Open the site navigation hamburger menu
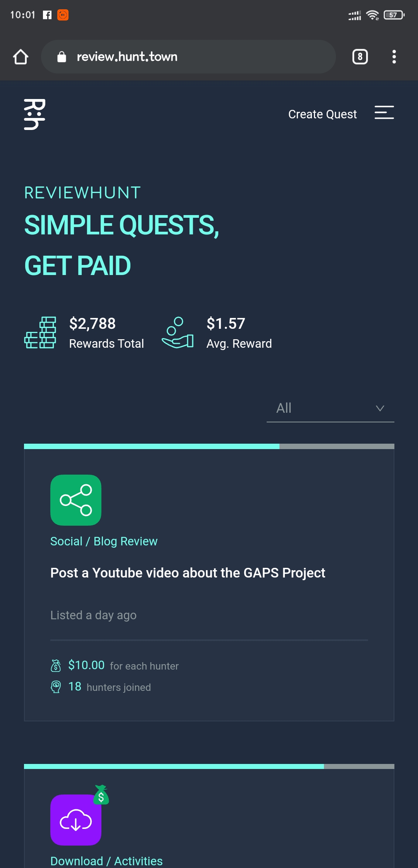Viewport: 418px width, 868px height. [384, 113]
